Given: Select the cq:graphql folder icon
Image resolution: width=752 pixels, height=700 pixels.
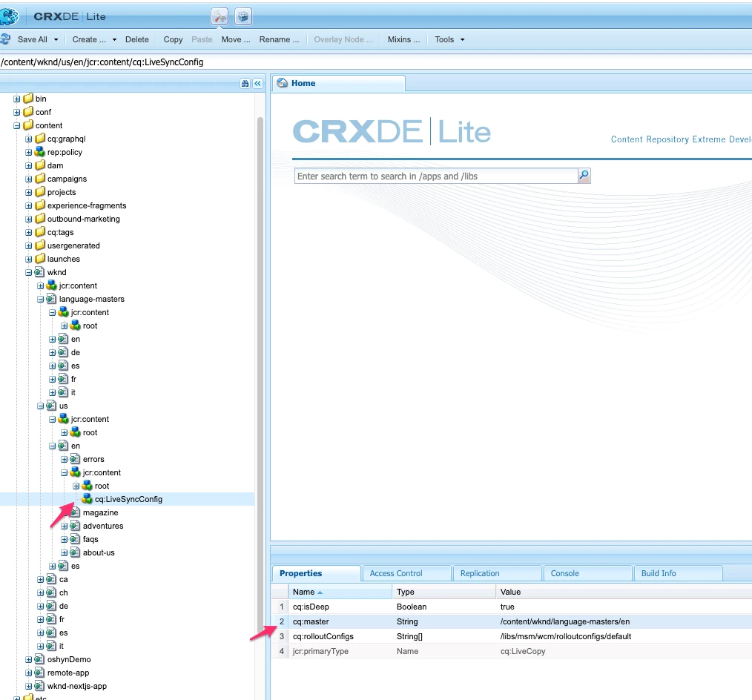Looking at the screenshot, I should point(40,139).
